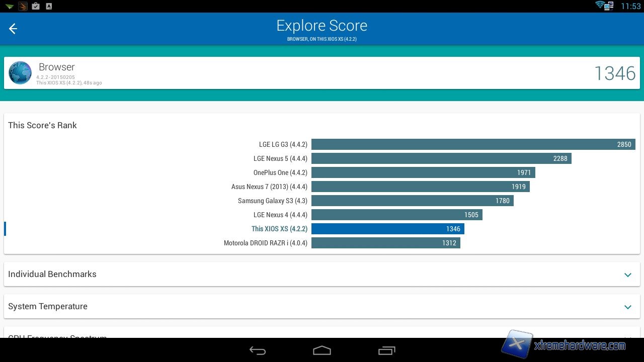The height and width of the screenshot is (362, 644).
Task: Tap the Motorola DROID RAZR i label
Action: tap(265, 243)
